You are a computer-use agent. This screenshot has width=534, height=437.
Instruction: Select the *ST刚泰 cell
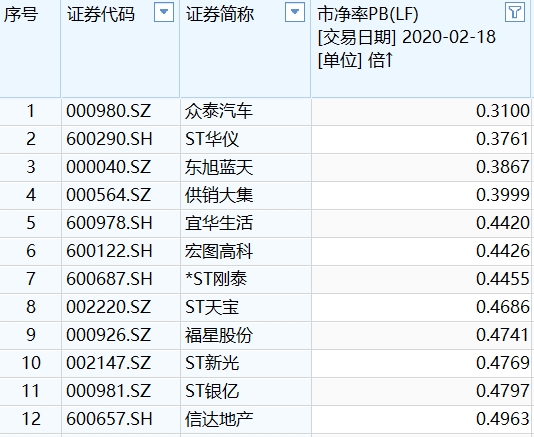pos(246,279)
